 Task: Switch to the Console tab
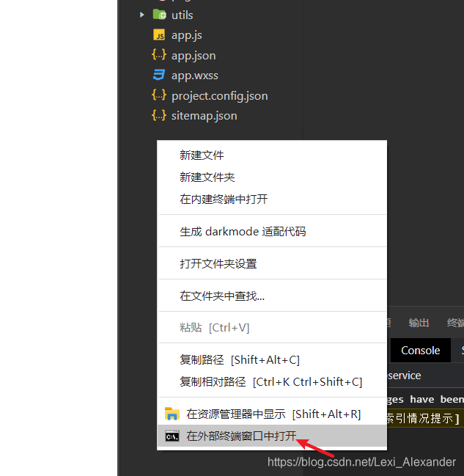pyautogui.click(x=420, y=351)
